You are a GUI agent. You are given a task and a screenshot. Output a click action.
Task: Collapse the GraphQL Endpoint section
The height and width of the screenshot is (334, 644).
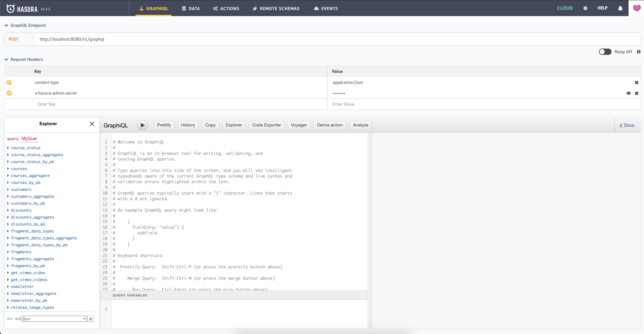[x=6, y=26]
